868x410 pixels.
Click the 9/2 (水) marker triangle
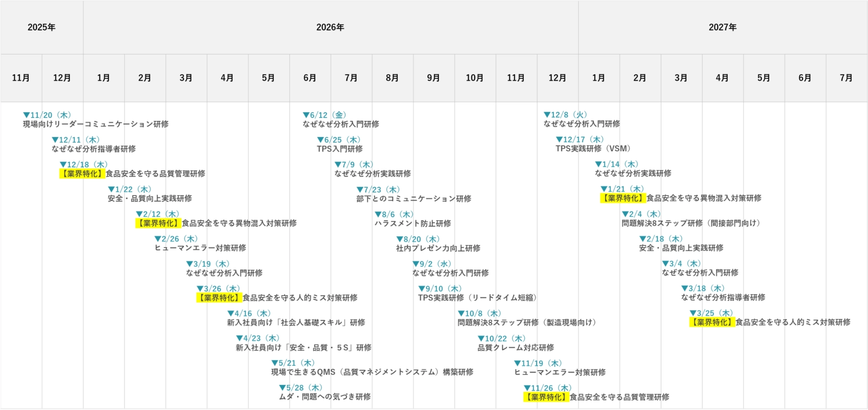point(416,264)
